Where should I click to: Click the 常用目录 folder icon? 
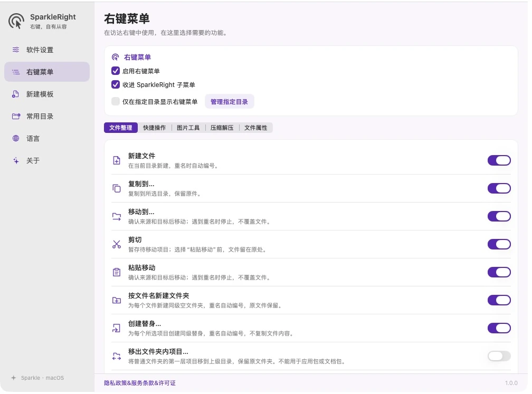coord(16,116)
